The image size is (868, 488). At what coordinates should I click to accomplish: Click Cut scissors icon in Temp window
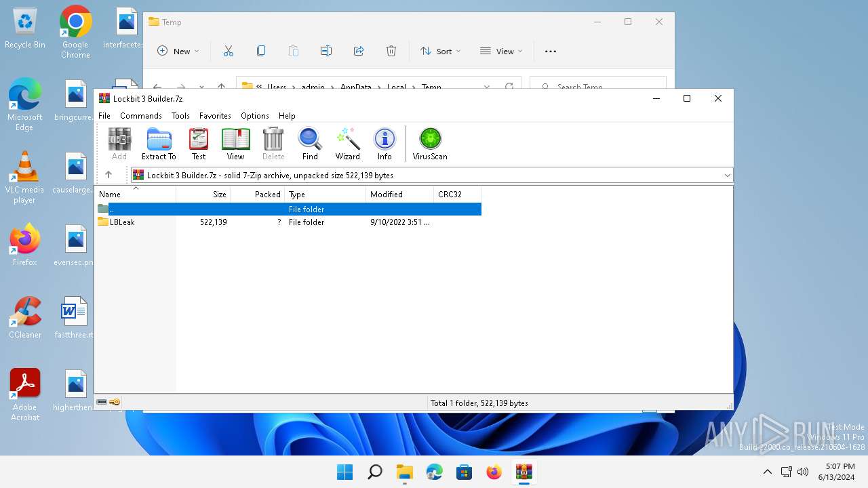coord(229,51)
